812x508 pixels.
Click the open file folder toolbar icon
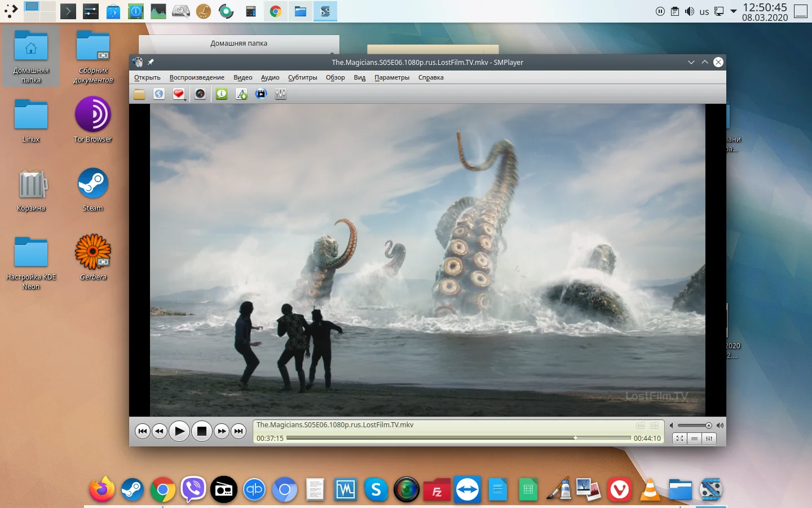(139, 94)
